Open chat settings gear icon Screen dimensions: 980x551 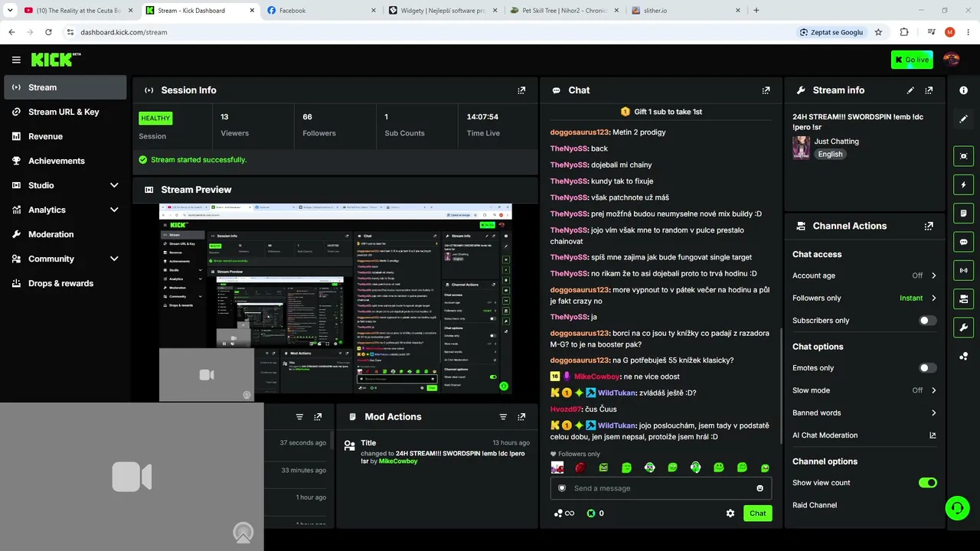(730, 514)
